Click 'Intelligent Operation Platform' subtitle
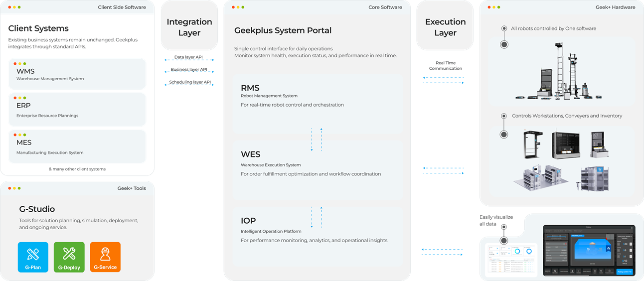Screen dimensions: 644x281 click(x=271, y=231)
